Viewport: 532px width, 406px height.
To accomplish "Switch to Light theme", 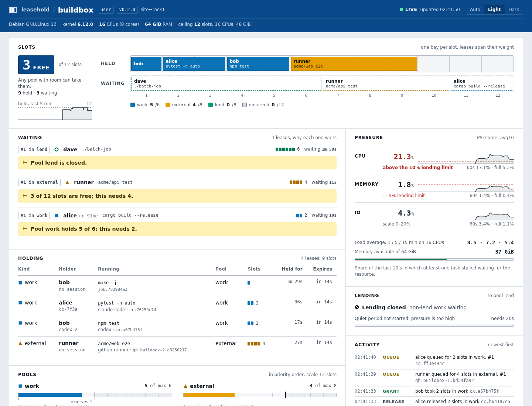I will click(494, 10).
